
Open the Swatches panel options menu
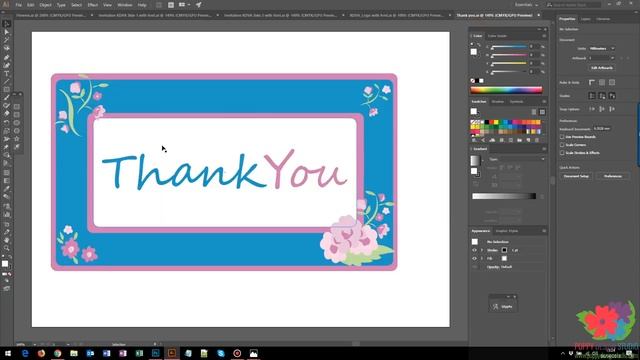(544, 102)
